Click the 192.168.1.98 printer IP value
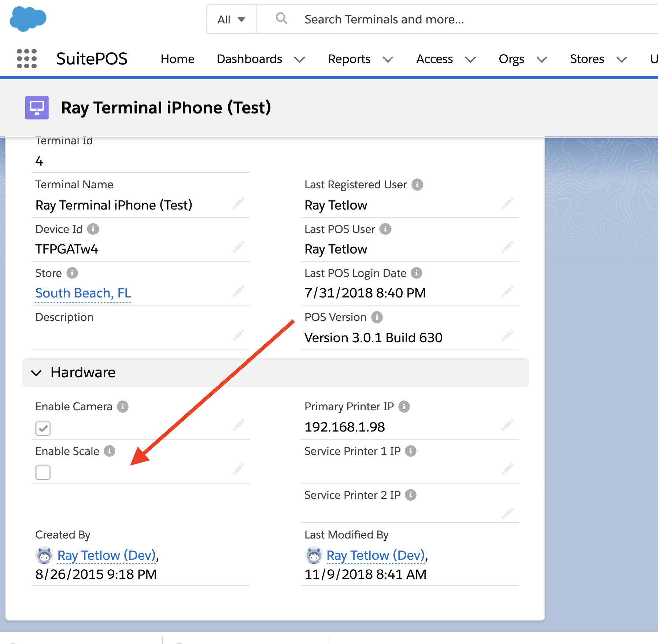The image size is (658, 644). 345,427
